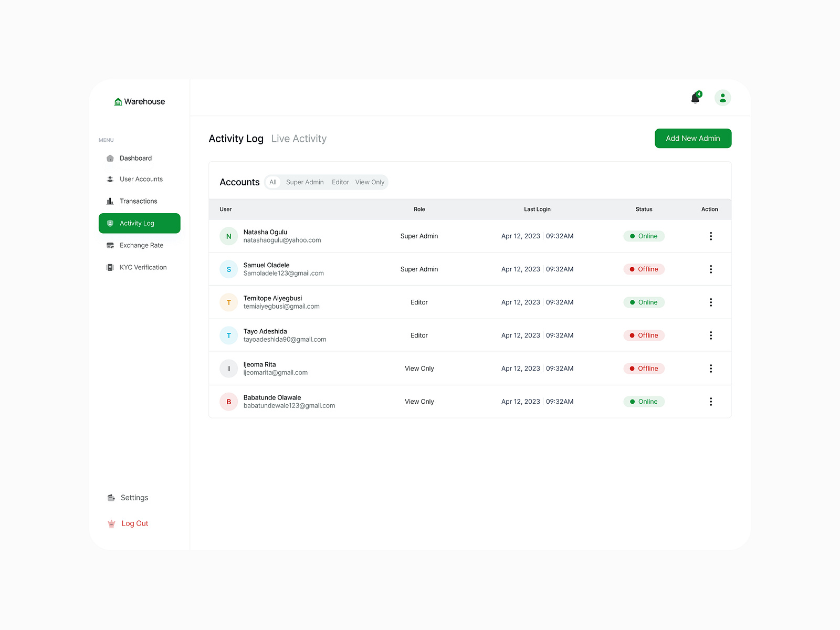Click the Log Out link
Screen dimensions: 840x630
[135, 523]
